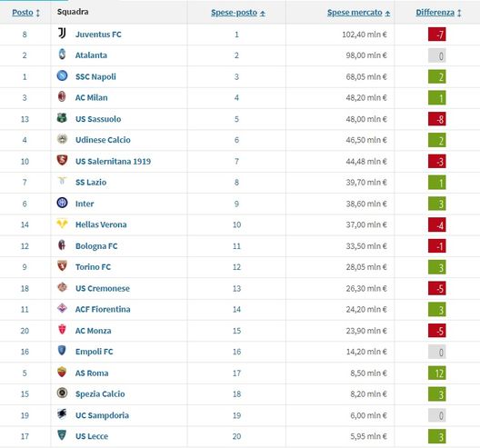480x448 pixels.
Task: Click the Atalanta club crest
Action: click(x=62, y=55)
